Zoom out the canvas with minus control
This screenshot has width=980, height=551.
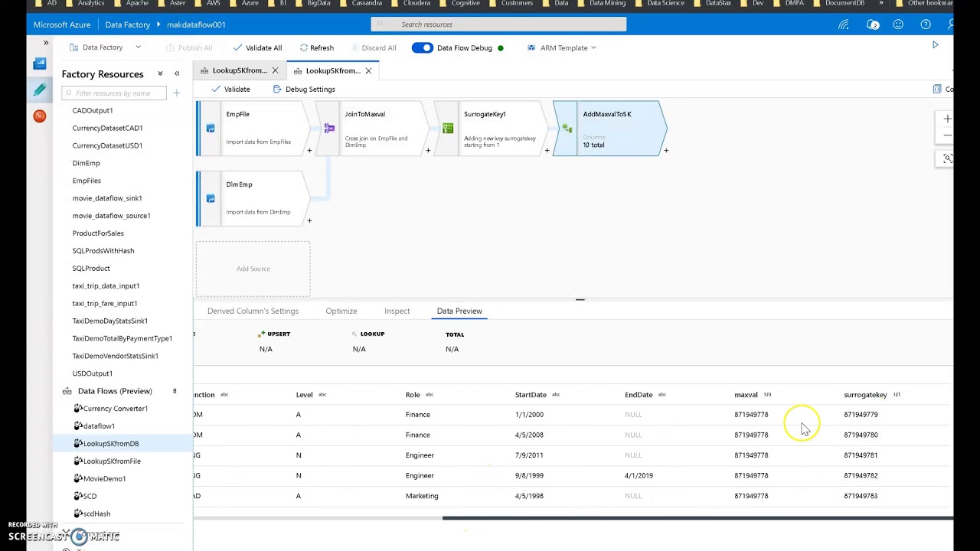coord(947,135)
